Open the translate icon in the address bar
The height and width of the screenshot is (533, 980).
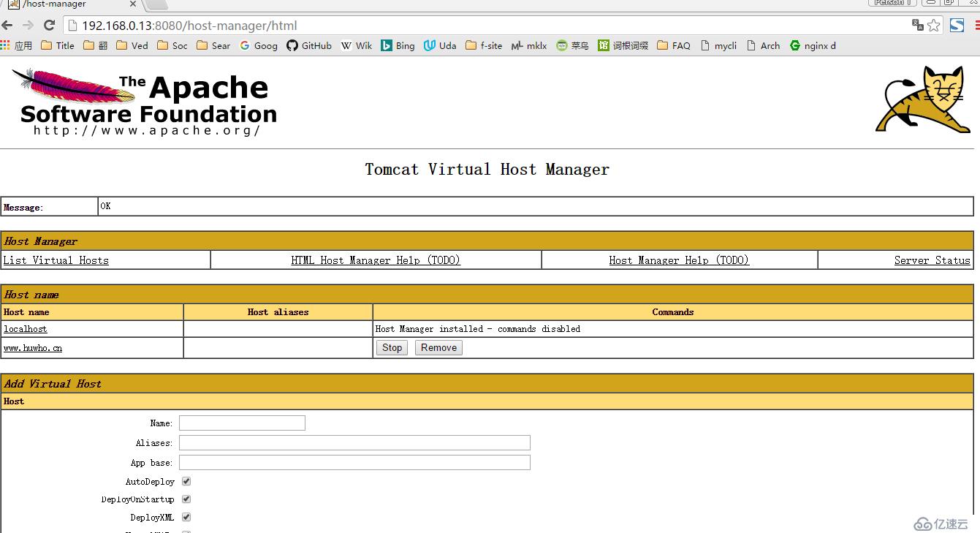point(918,26)
